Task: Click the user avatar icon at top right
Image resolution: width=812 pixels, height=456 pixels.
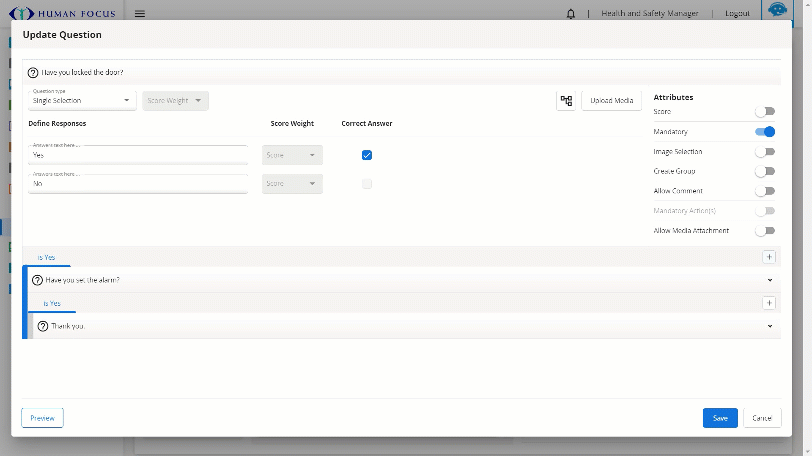Action: pos(777,11)
